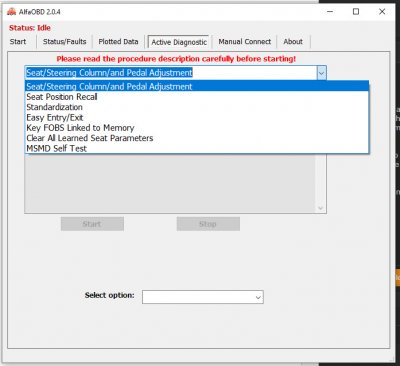Click the description box scroll down arrow
This screenshot has width=400, height=366.
(x=321, y=208)
